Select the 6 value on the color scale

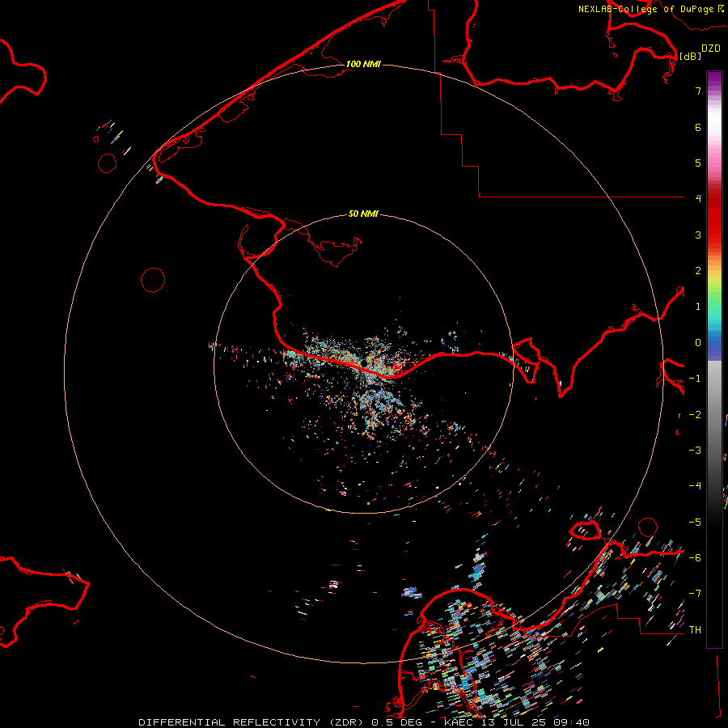[x=698, y=127]
